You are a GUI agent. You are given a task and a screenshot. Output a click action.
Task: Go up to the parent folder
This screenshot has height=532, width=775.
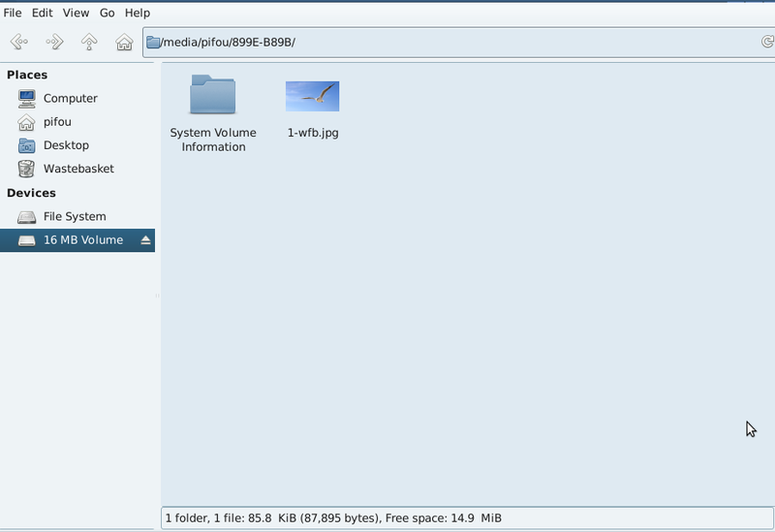[89, 42]
